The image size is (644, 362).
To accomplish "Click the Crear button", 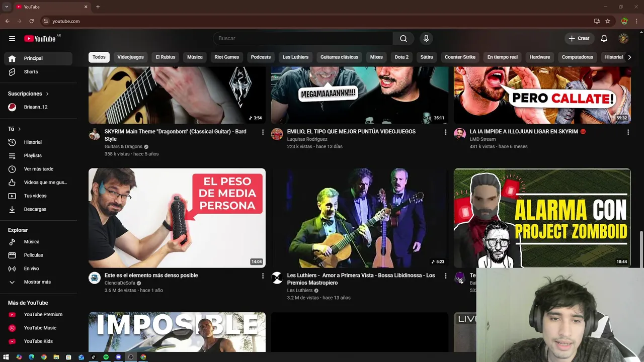I will coord(579,39).
